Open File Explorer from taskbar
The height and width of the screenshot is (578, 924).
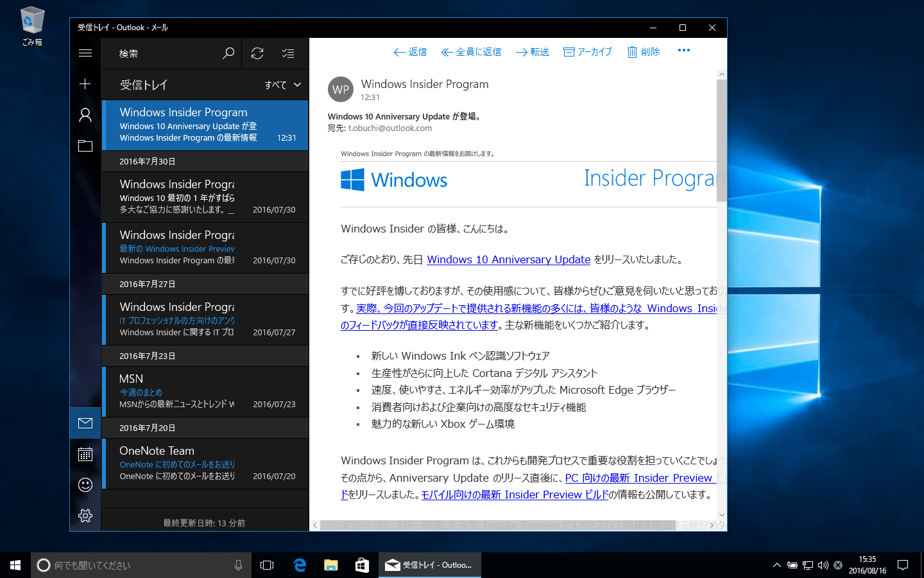pos(330,565)
